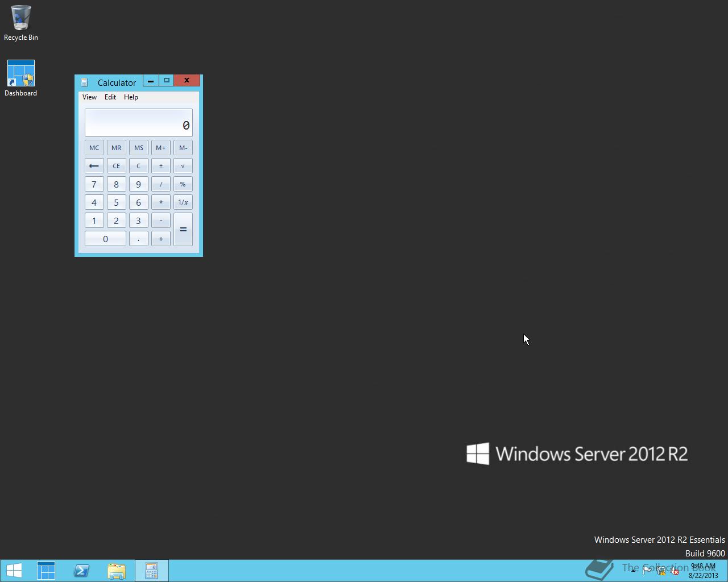
Task: Click the multiply (*) button
Action: point(161,202)
